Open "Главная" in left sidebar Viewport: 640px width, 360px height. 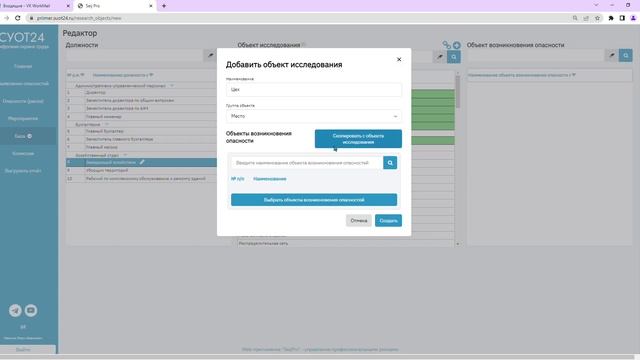coord(23,66)
